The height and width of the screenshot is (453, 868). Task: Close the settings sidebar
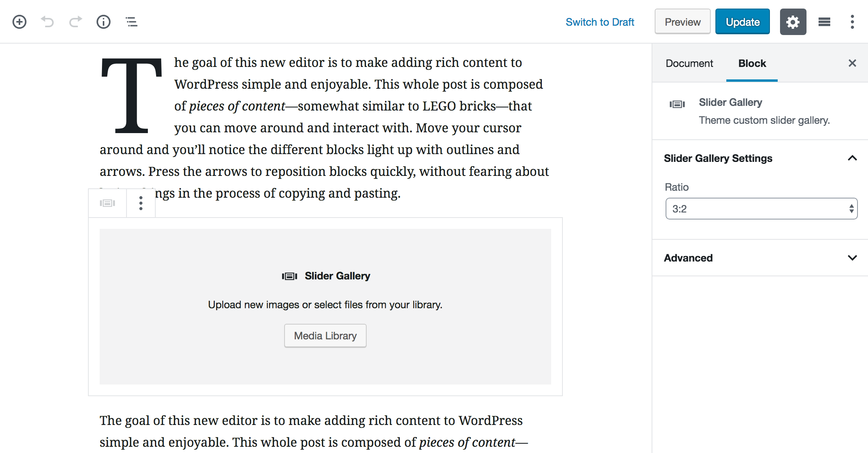point(852,63)
